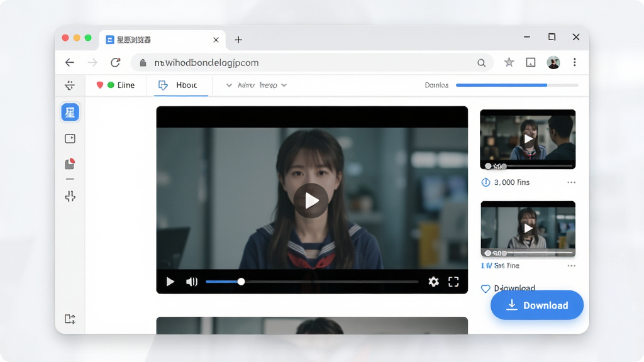Bookmark this page with the star icon

(509, 62)
